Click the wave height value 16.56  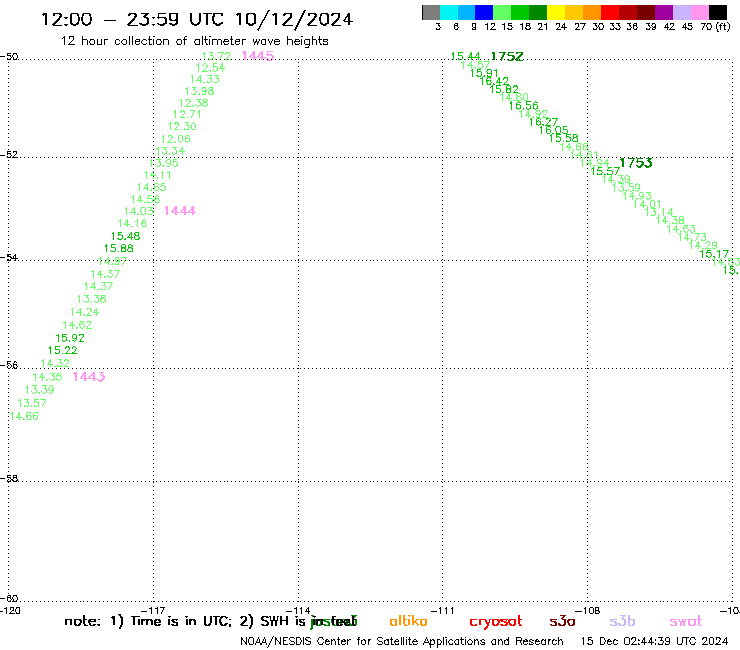click(523, 106)
